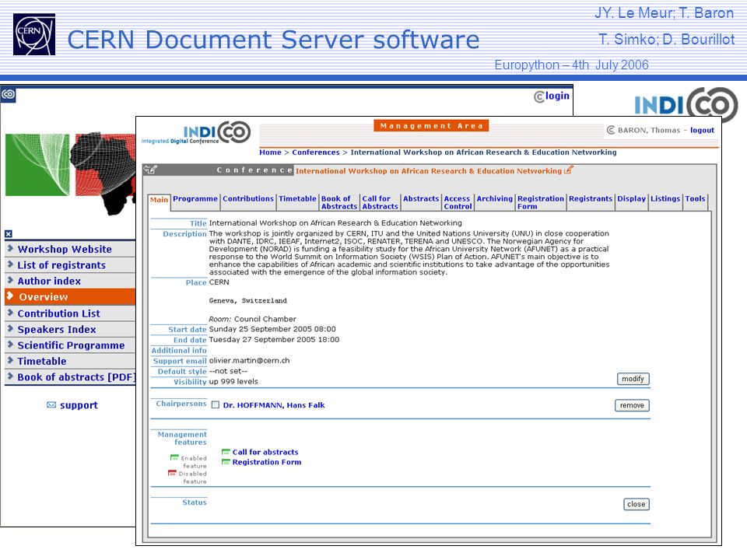The image size is (747, 560).
Task: Click the arrow bullet beside Speakers Index
Action: click(x=10, y=328)
